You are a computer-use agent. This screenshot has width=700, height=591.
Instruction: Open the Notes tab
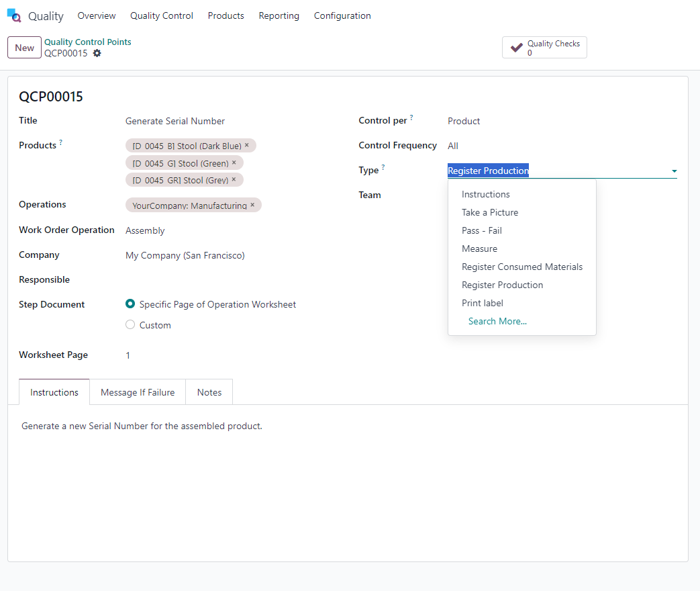coord(209,392)
